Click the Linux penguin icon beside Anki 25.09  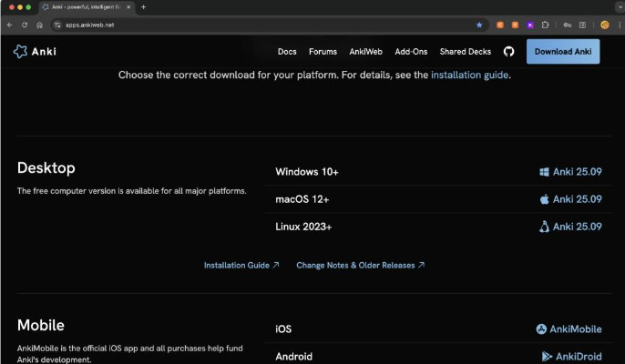[x=544, y=227]
